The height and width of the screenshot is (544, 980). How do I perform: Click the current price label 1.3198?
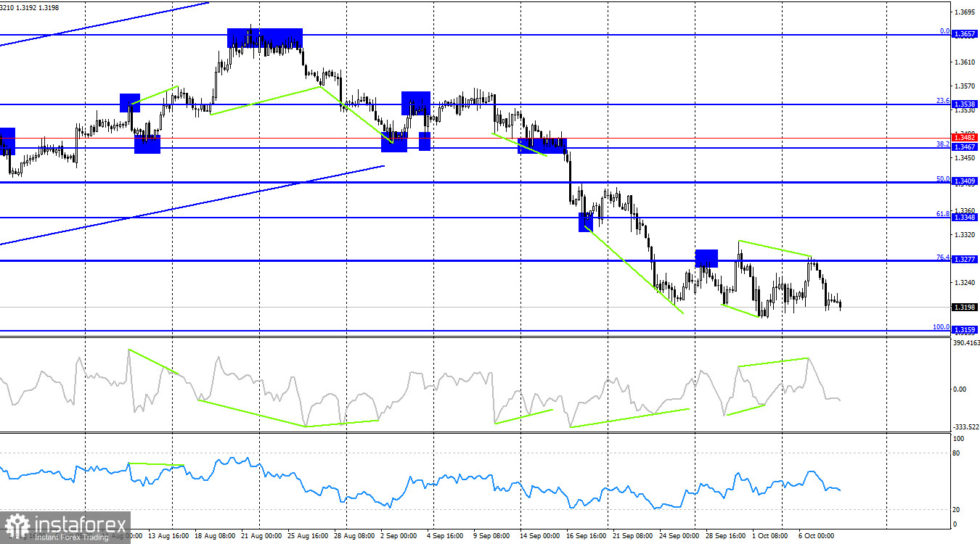pos(965,307)
